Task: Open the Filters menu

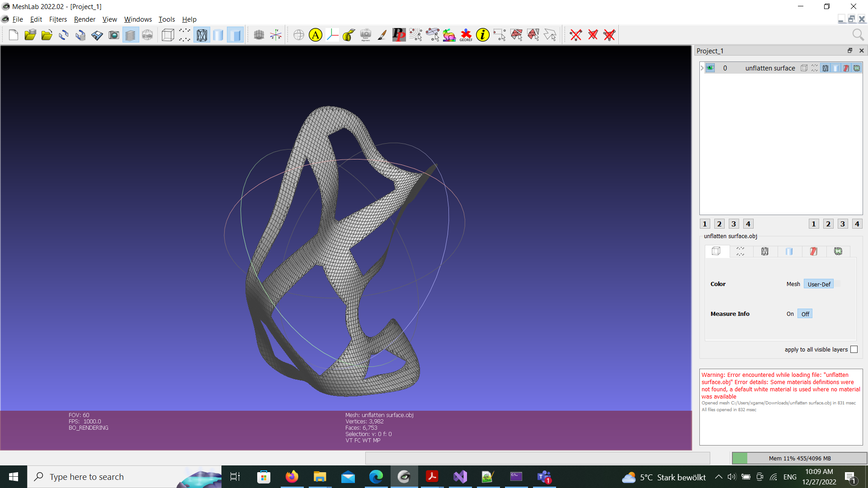Action: [58, 19]
